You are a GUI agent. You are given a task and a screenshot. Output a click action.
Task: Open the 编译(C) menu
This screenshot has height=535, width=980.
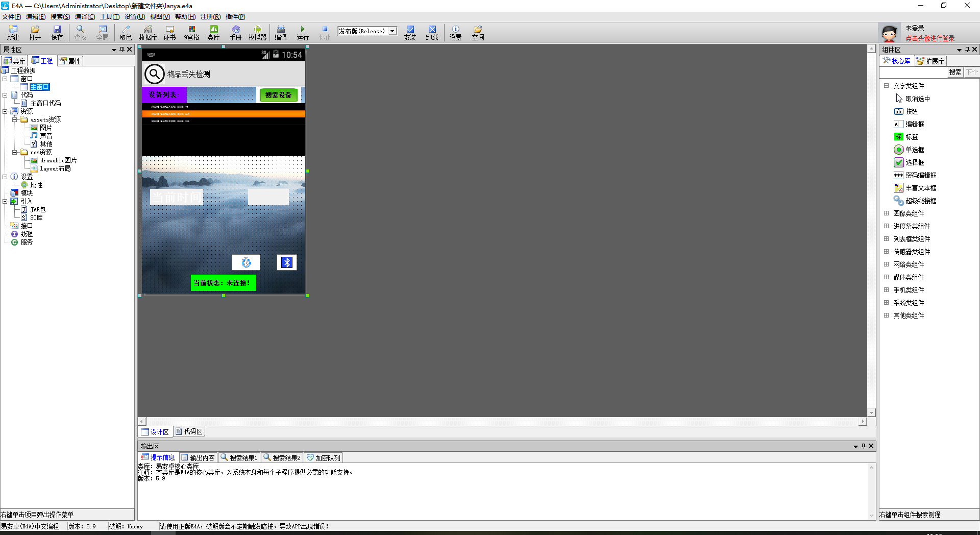click(85, 17)
